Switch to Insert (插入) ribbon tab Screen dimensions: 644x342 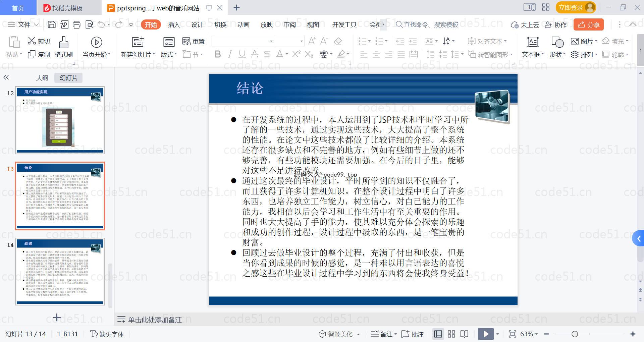[174, 24]
